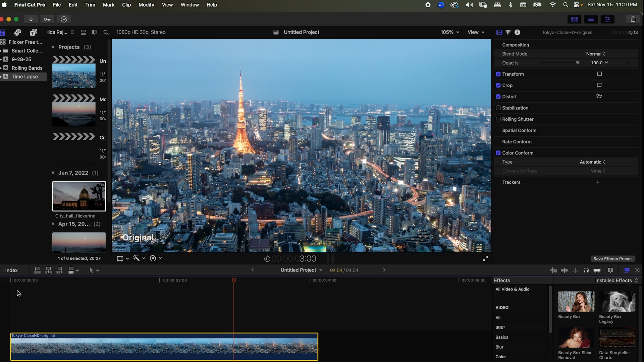Enable the Stabilization checkbox
Image resolution: width=644 pixels, height=362 pixels.
(x=498, y=108)
